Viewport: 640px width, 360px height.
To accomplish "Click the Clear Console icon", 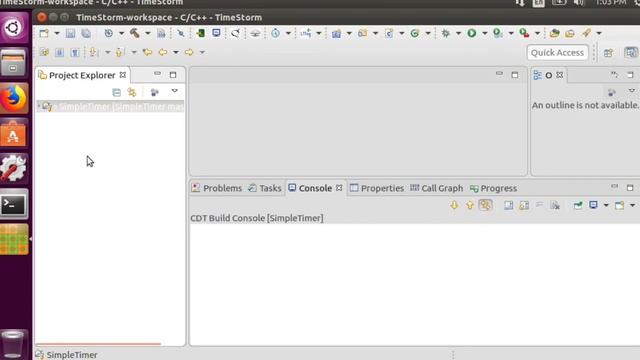I will point(555,205).
